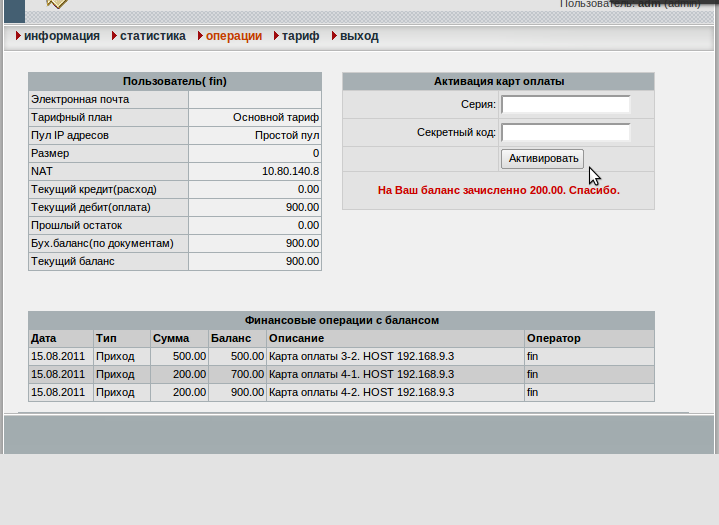Click the Сумма column header
This screenshot has width=719, height=525.
171,338
